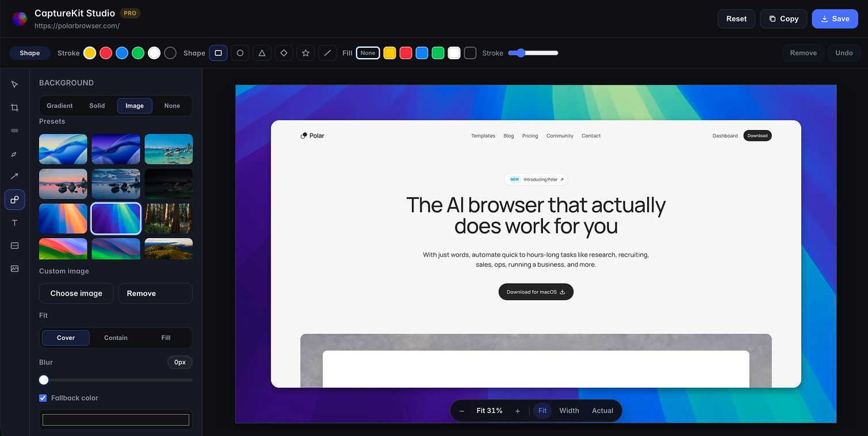Set fill color to green
The height and width of the screenshot is (436, 868).
pos(438,53)
